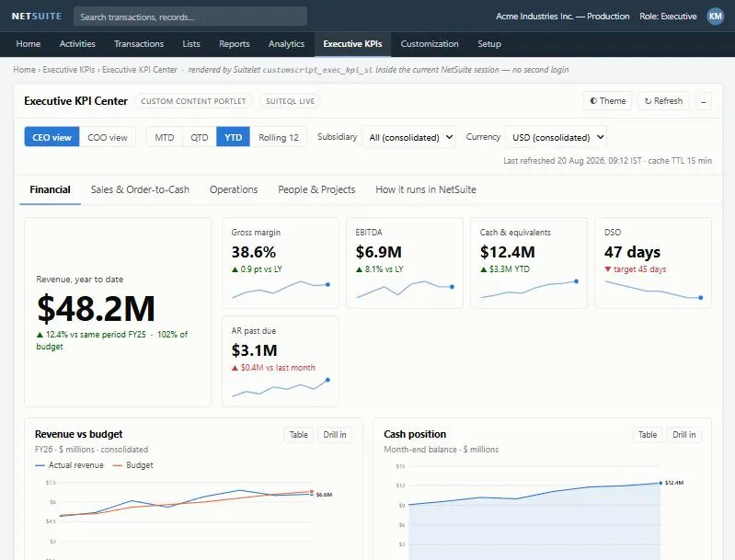Select the MTD period
The width and height of the screenshot is (735, 560).
coord(164,137)
